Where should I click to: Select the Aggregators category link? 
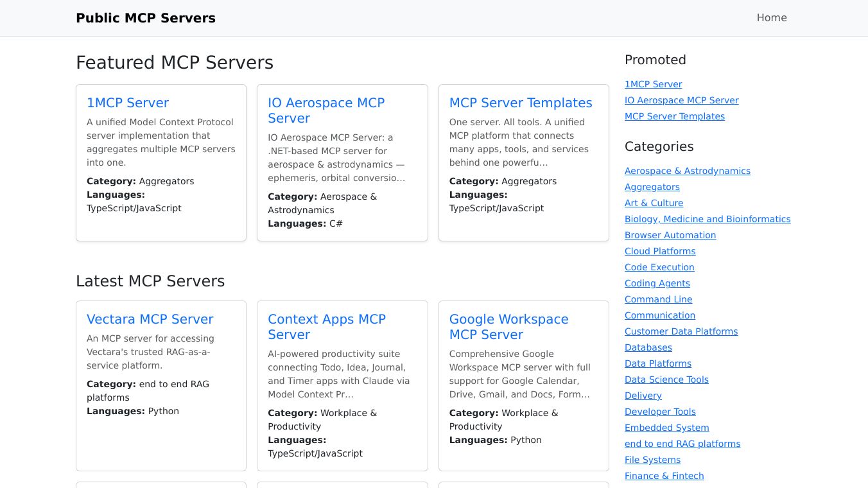coord(652,187)
